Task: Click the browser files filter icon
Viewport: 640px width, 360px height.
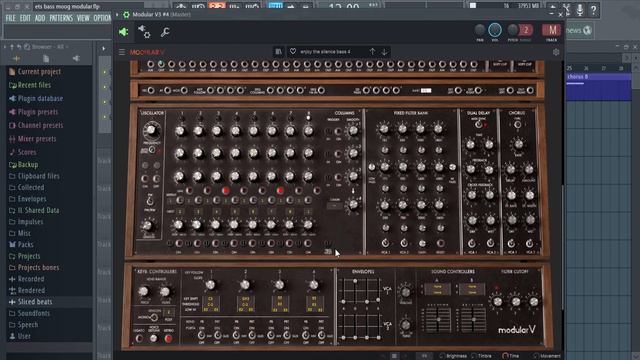Action: click(x=46, y=59)
